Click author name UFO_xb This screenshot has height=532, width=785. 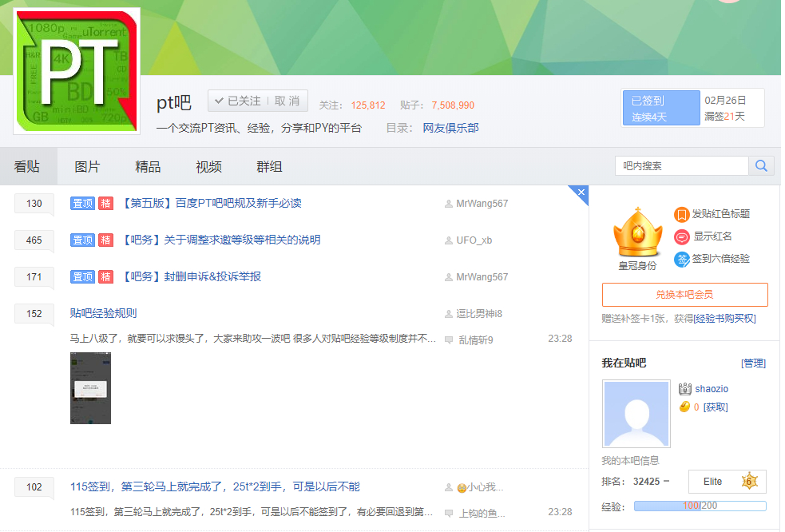(474, 240)
